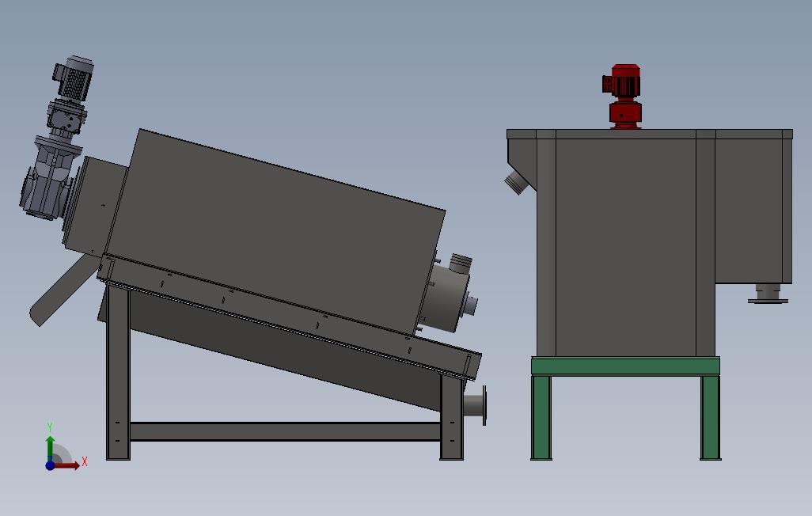The width and height of the screenshot is (812, 516).
Task: Pick the short right leg of the gray stand
Action: tap(452, 418)
